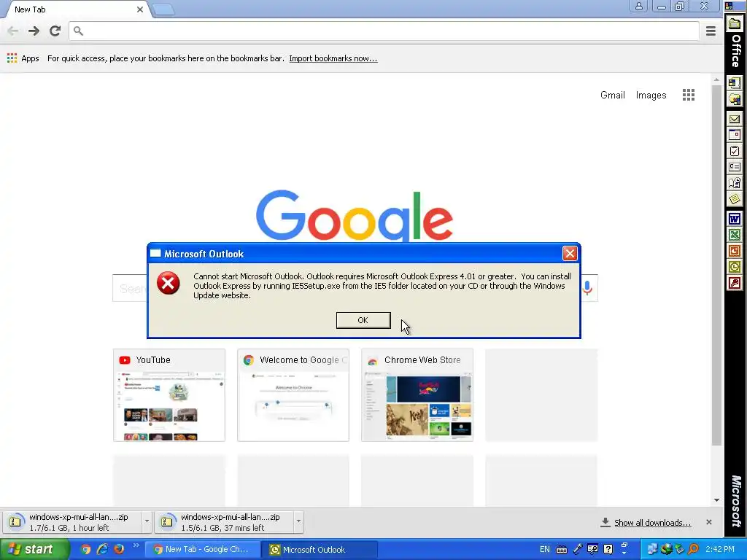Switch to the Microsoft Outlook taskbar button

coord(320,550)
